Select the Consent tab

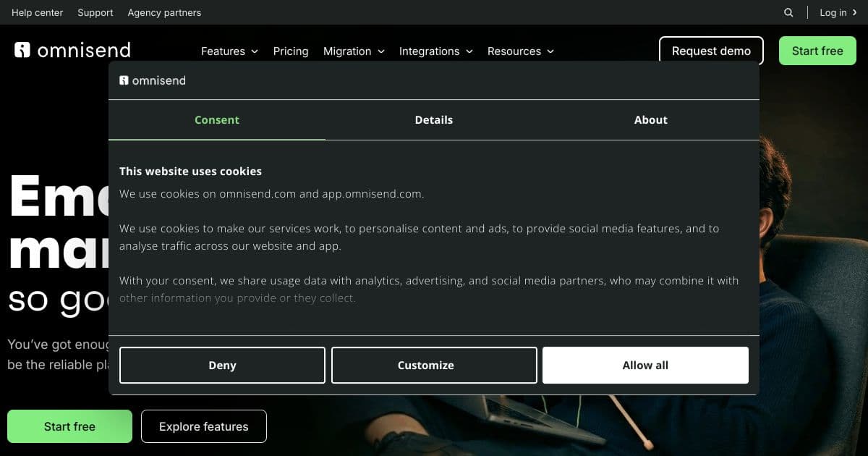217,119
